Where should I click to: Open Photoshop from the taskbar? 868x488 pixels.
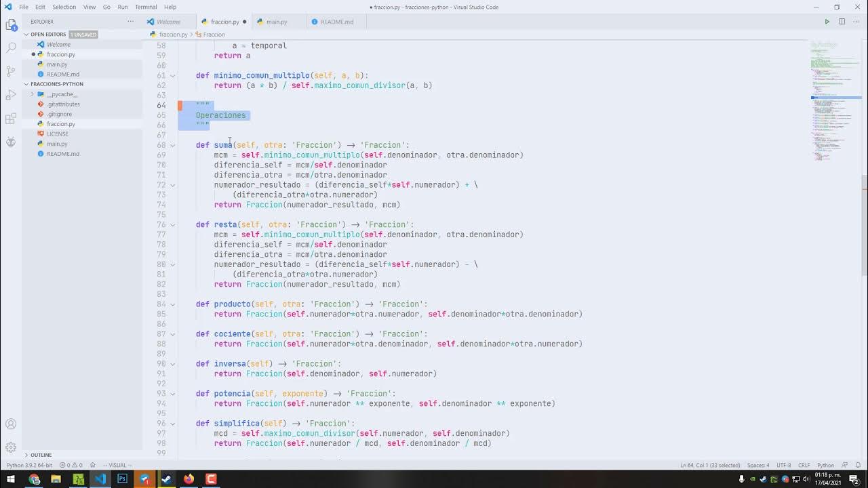pos(122,479)
